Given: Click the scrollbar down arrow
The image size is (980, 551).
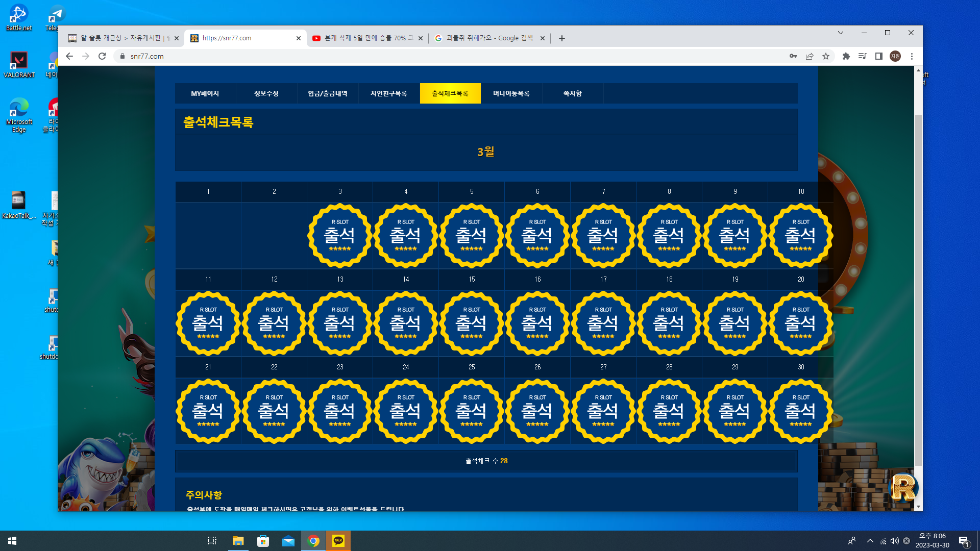Looking at the screenshot, I should pos(918,507).
